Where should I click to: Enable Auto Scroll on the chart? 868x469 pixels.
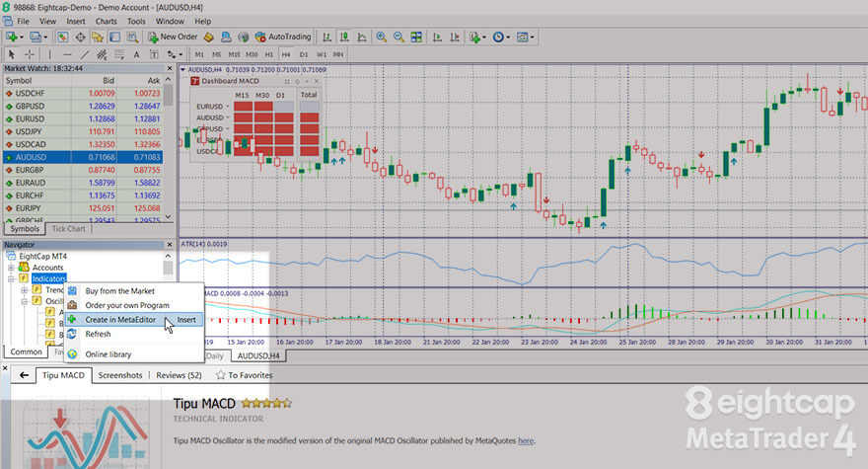[x=437, y=38]
